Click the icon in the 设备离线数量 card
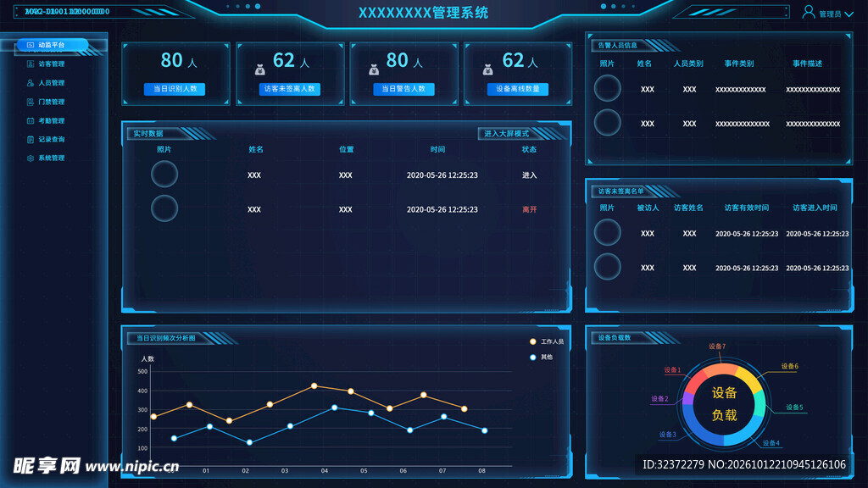This screenshot has width=868, height=488. click(x=487, y=69)
